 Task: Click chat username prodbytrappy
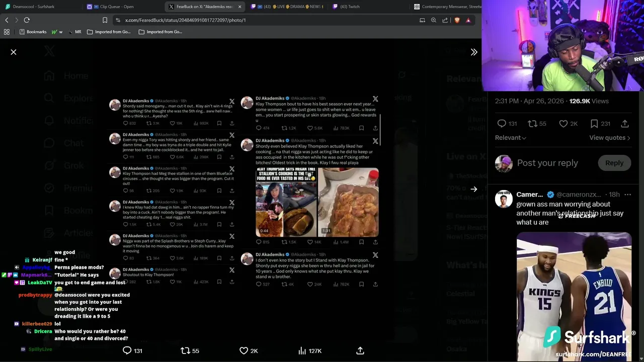pos(35,295)
